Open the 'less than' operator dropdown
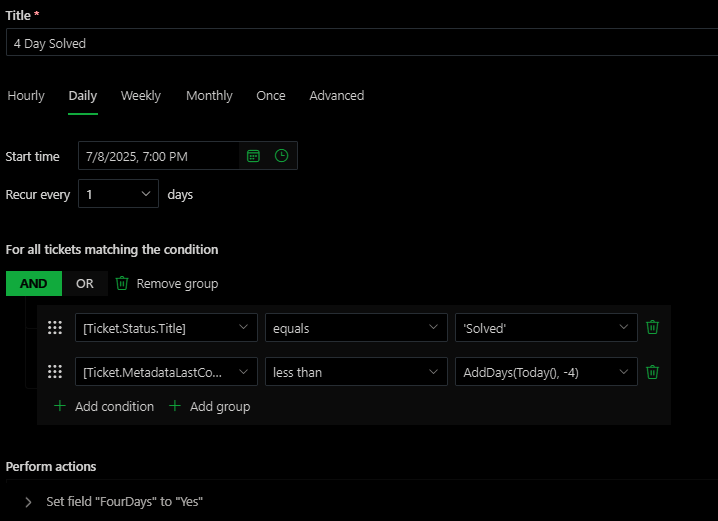The image size is (718, 521). [355, 372]
